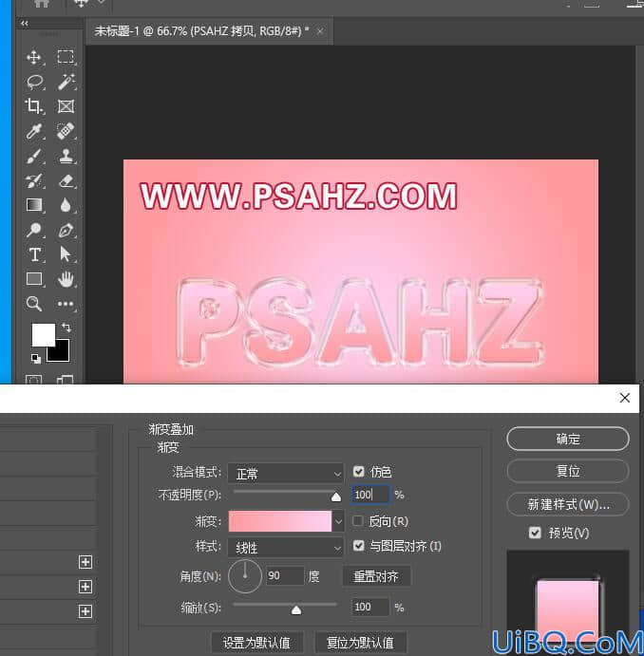Select the Hand tool
644x656 pixels.
[x=66, y=279]
